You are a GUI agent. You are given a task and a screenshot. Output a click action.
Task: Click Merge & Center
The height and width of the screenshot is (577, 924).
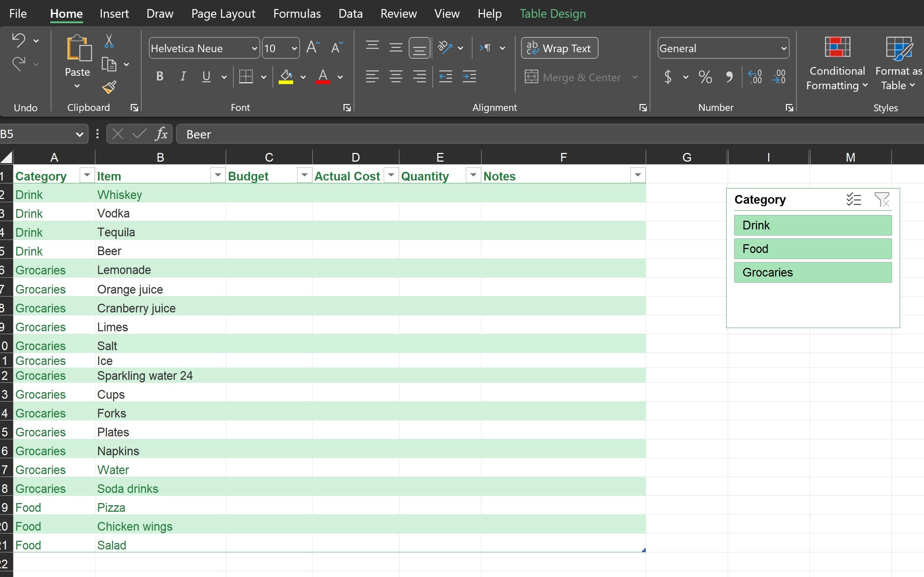coord(574,77)
